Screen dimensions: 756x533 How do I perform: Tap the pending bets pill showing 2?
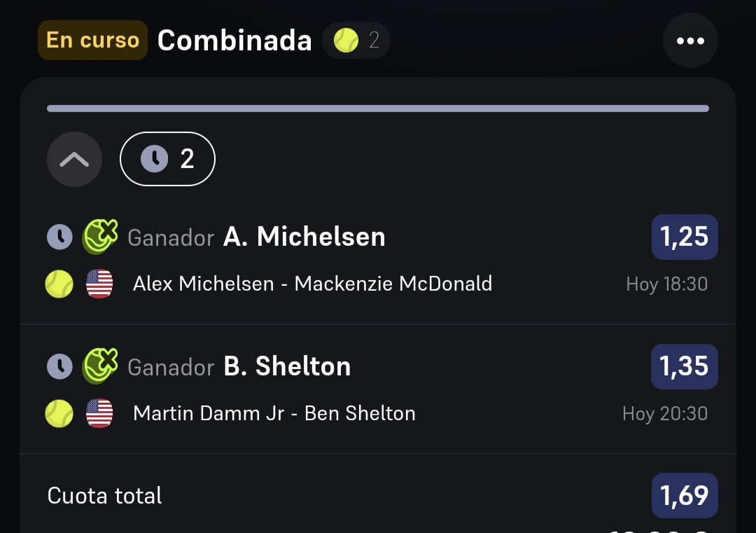[x=167, y=159]
